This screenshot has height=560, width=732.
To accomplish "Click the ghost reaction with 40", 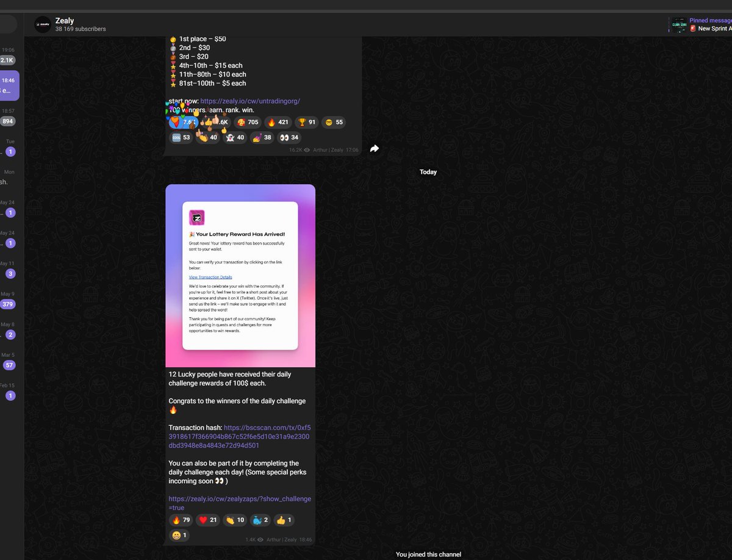I will pyautogui.click(x=235, y=138).
